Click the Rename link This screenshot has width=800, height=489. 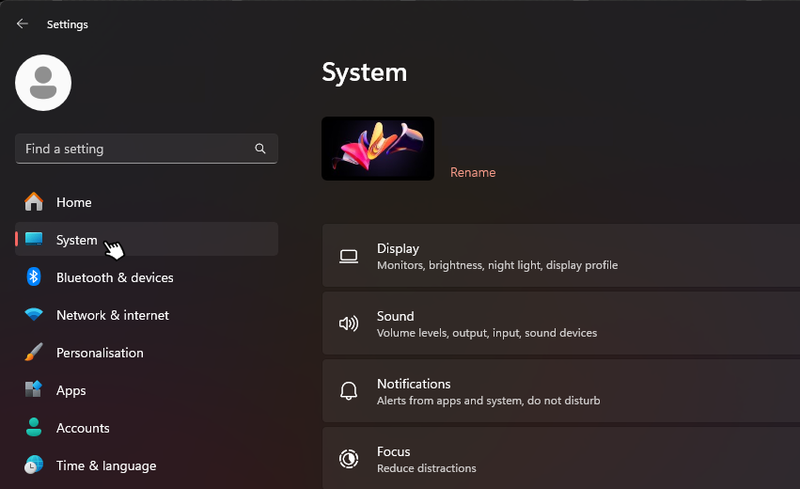pos(472,172)
